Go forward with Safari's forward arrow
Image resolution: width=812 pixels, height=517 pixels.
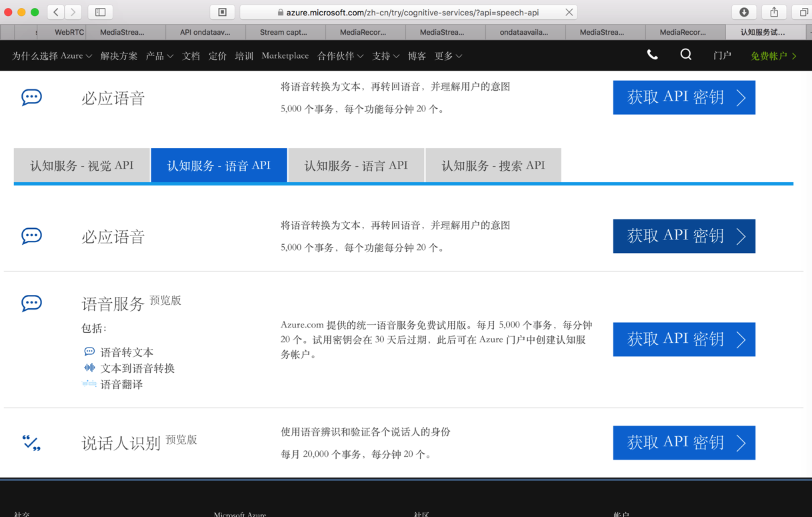coord(73,12)
